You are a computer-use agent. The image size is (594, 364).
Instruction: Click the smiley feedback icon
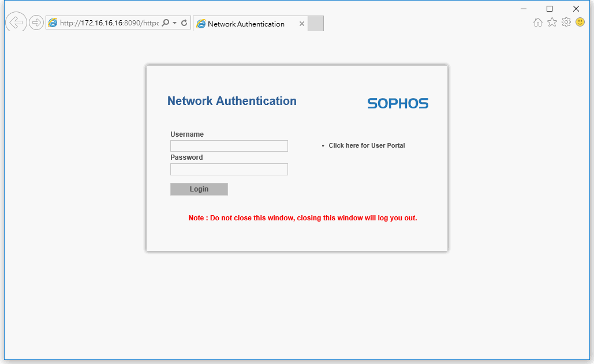580,22
